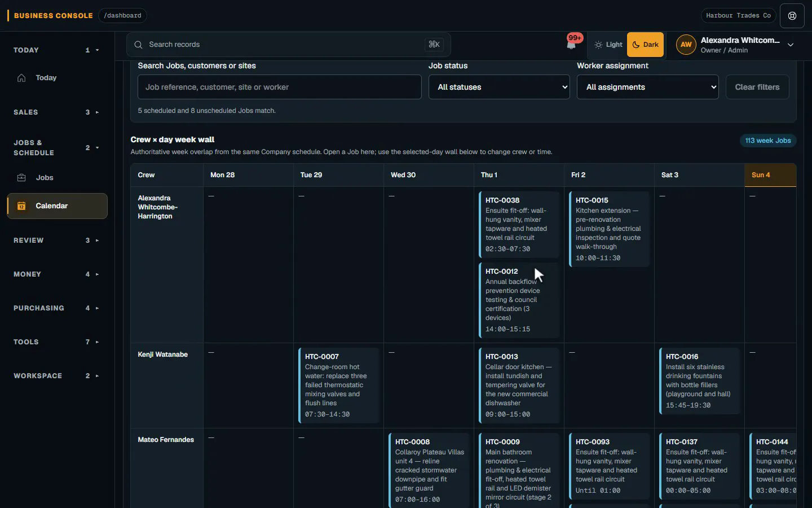Screen dimensions: 812x508
Task: Click the Calendar icon in sidebar
Action: (x=21, y=206)
